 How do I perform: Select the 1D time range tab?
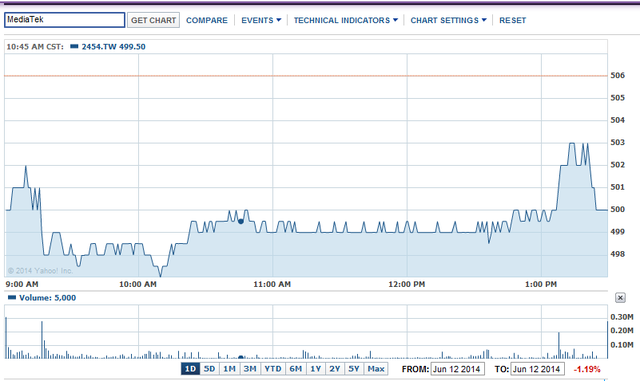pyautogui.click(x=191, y=369)
